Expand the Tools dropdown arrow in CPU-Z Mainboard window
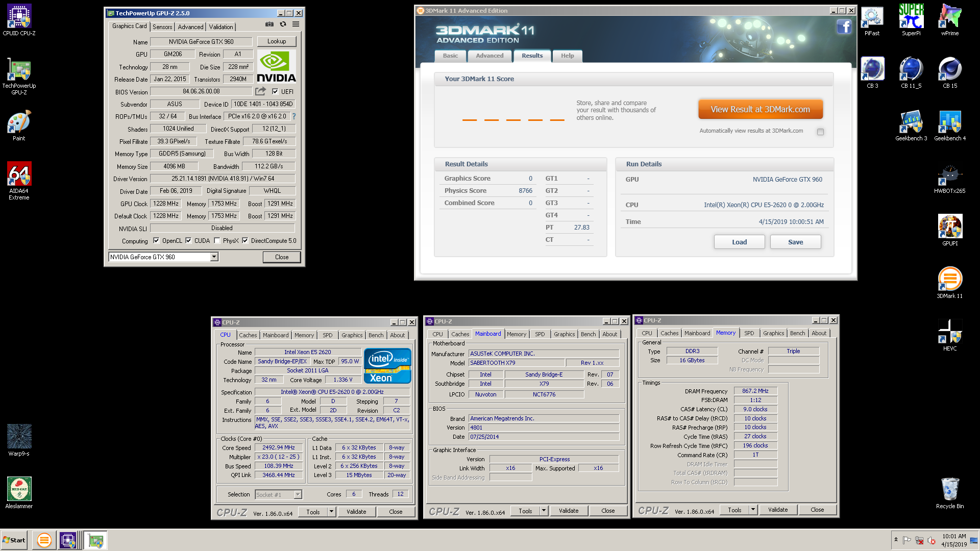 click(x=544, y=511)
